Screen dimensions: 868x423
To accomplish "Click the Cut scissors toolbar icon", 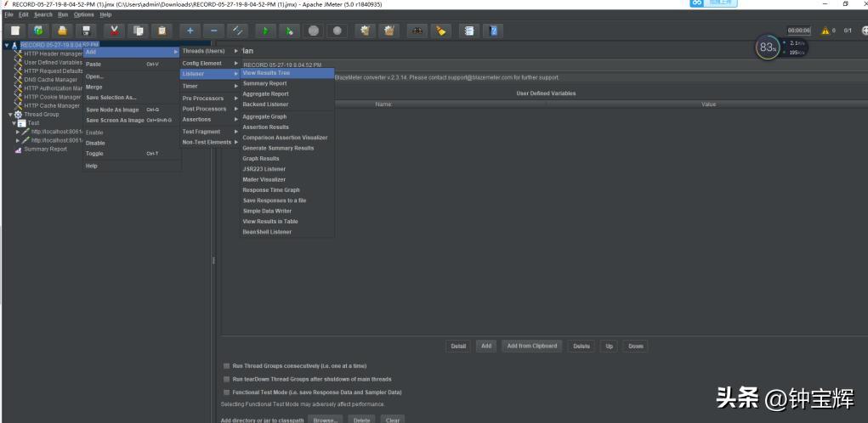I will pos(114,31).
